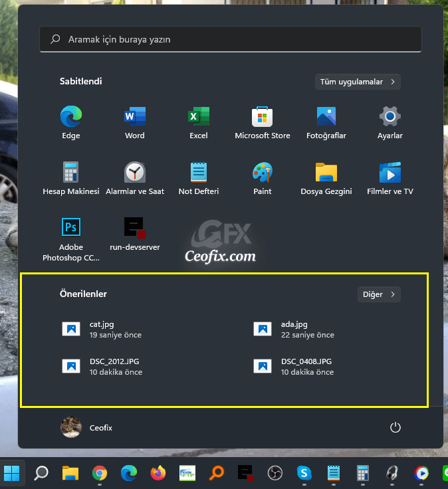
Task: Click the black run-devserver taskbar icon
Action: (x=246, y=473)
